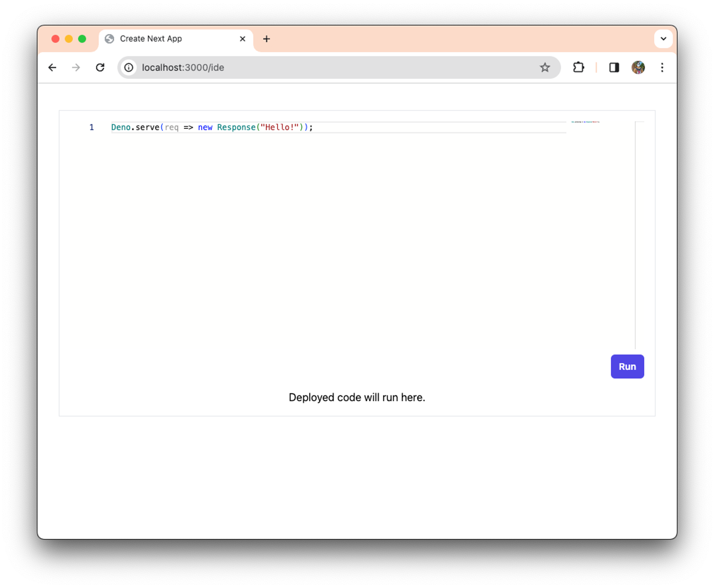The image size is (714, 588).
Task: Close the Create Next App tab
Action: pyautogui.click(x=242, y=39)
